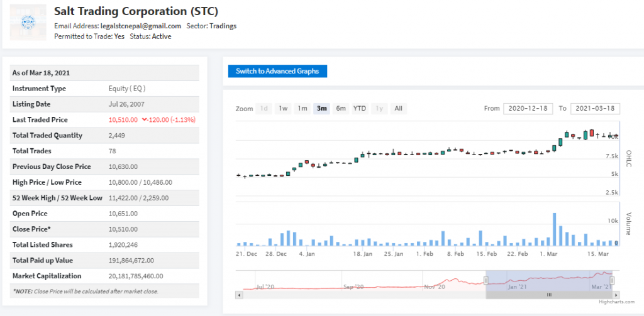
Task: Click the navigator scrollbar thumb
Action: click(548, 295)
